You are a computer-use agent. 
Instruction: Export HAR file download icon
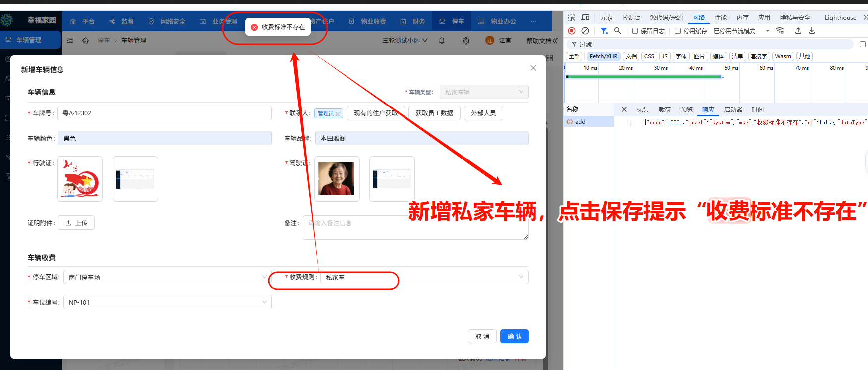pos(812,31)
